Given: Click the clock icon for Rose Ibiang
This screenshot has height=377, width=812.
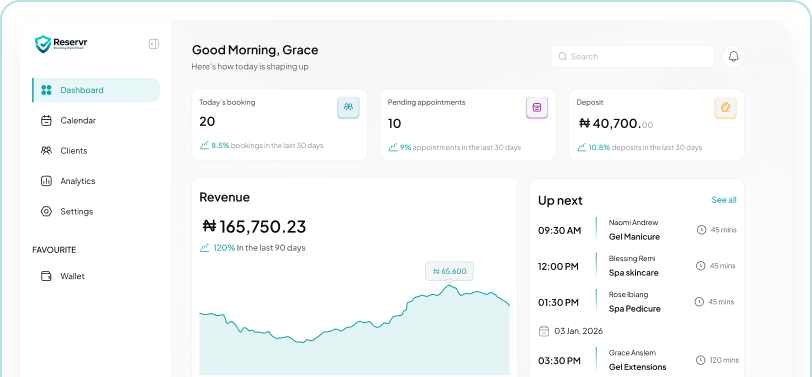Looking at the screenshot, I should click(x=699, y=301).
